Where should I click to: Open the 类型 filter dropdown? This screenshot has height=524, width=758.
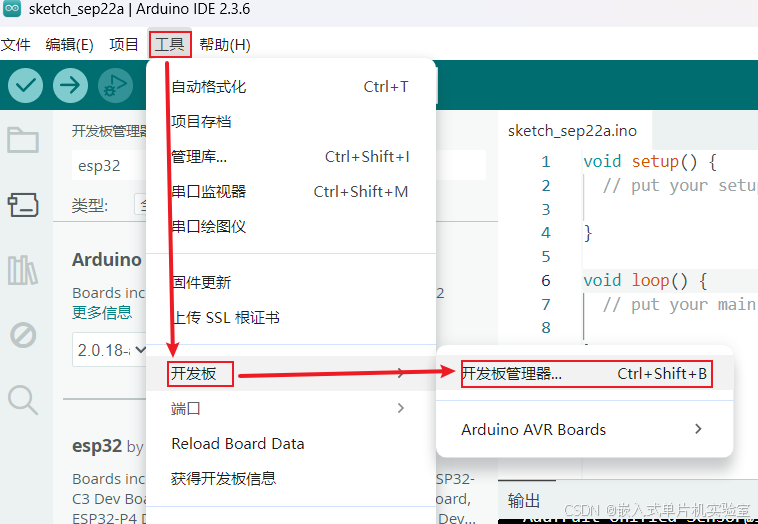click(x=141, y=206)
